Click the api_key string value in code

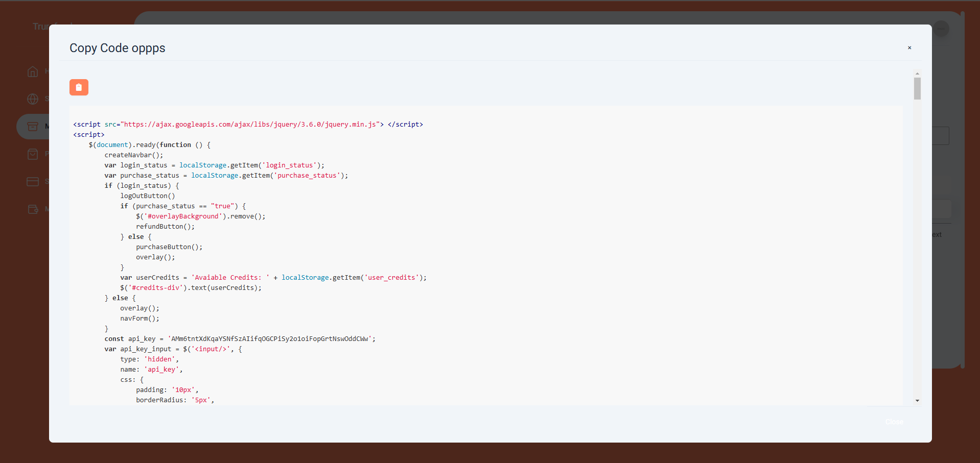click(271, 338)
